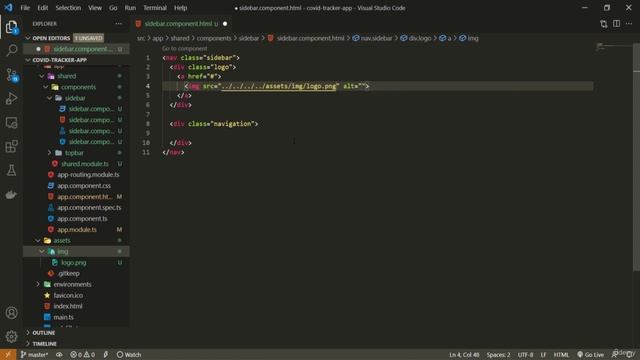Click the open changes icon in editor toolbar
The width and height of the screenshot is (640, 360).
coord(604,24)
